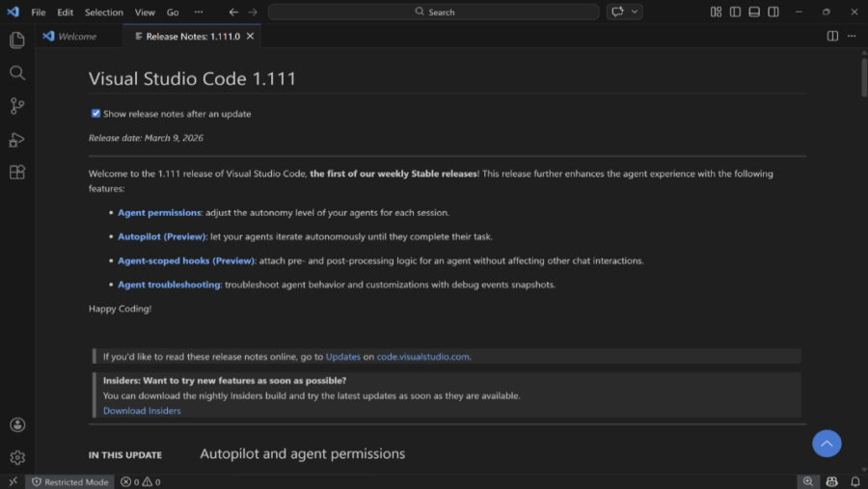Image resolution: width=868 pixels, height=489 pixels.
Task: Open the View menu
Action: tap(145, 12)
